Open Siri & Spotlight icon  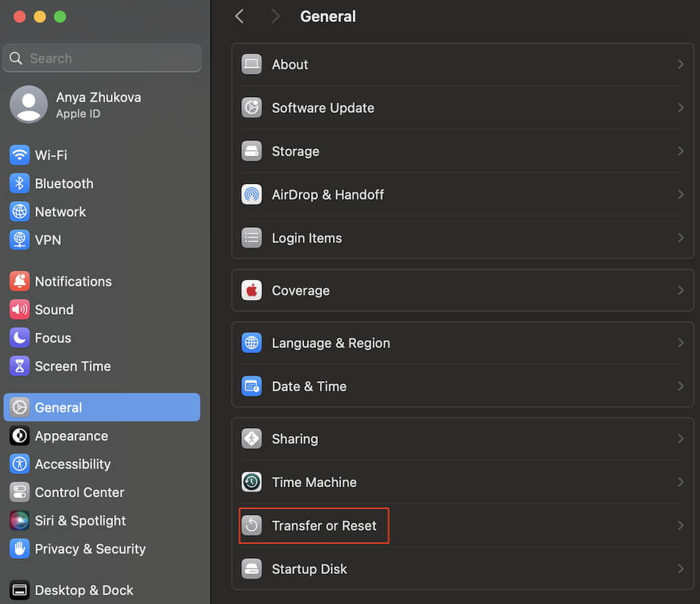point(20,521)
